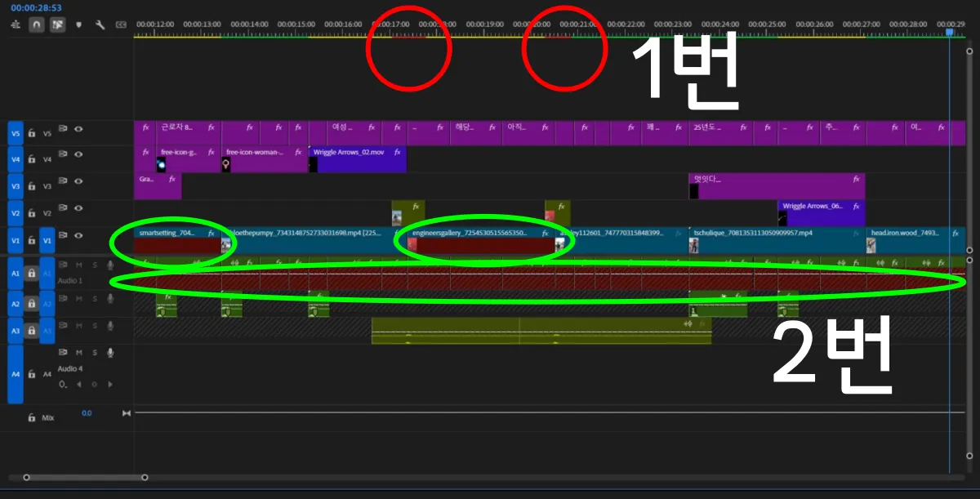Hide V3 track output with the eye toggle
Viewport: 980px width, 499px height.
pyautogui.click(x=79, y=182)
